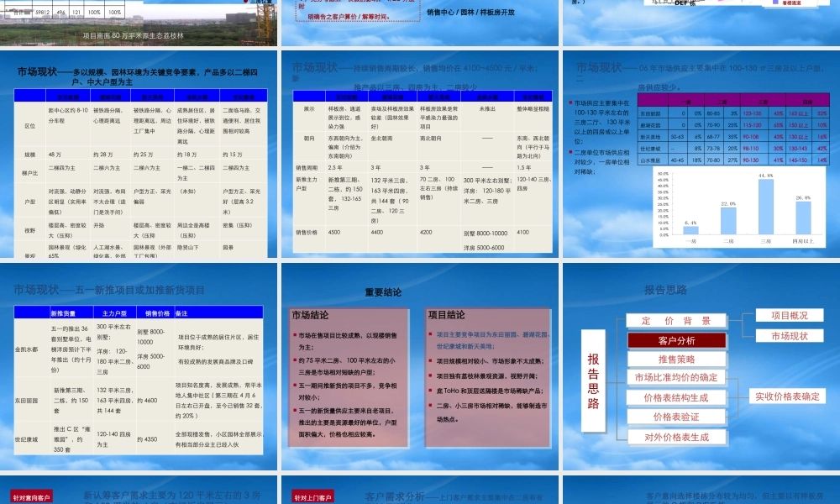Click the 项目结论 heading
Viewport: 840px width, 504px height.
447,315
